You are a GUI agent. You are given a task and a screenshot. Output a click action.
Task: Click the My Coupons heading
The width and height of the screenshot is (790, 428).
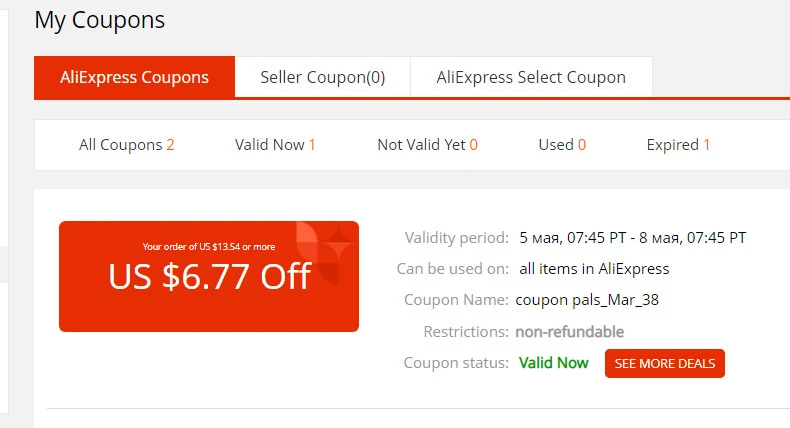point(100,21)
